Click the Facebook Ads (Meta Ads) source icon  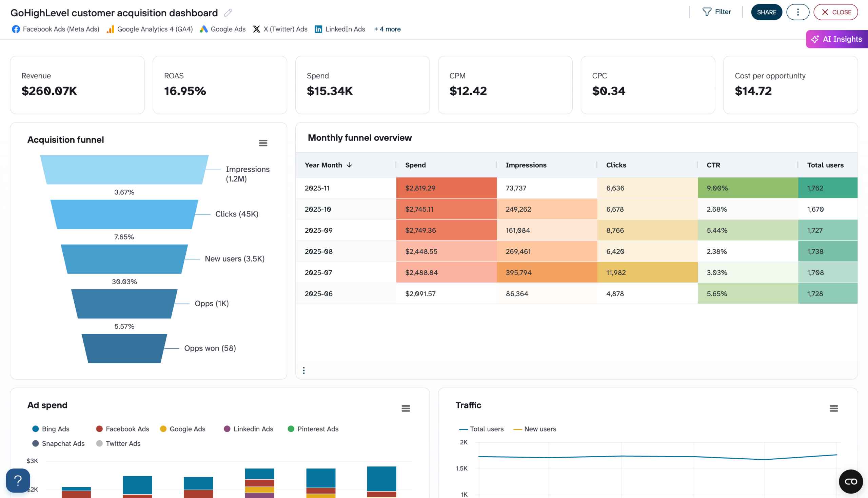pos(16,29)
